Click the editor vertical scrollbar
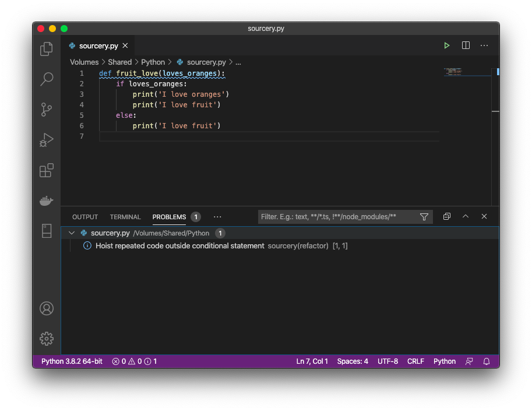Screen dimensions: 532x411 [495, 136]
